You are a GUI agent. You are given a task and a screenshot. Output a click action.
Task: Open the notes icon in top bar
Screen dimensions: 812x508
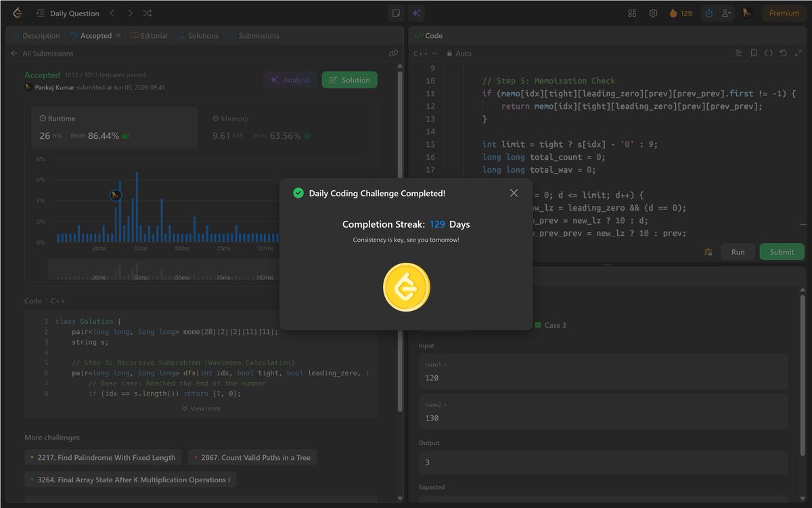click(x=397, y=13)
